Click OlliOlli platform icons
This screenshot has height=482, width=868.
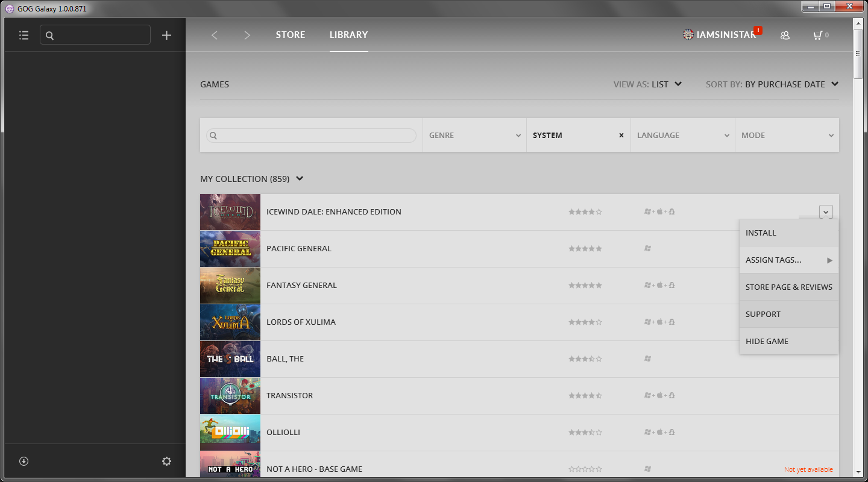pyautogui.click(x=659, y=432)
